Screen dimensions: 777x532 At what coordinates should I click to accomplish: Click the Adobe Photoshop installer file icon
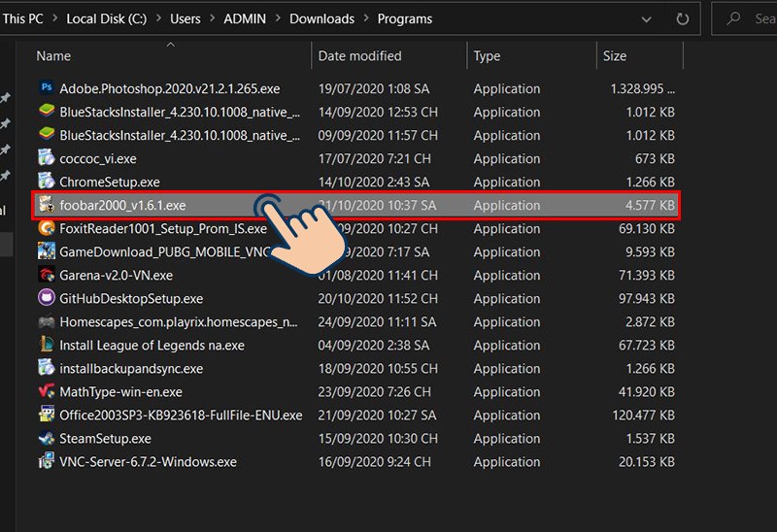point(47,87)
